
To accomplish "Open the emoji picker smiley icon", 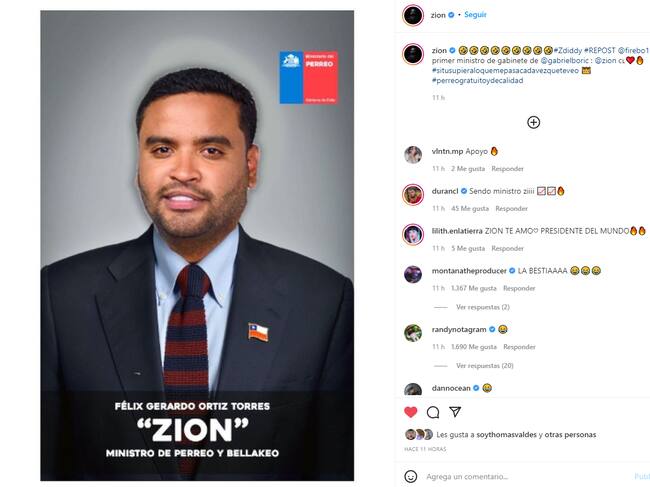I will tap(411, 476).
